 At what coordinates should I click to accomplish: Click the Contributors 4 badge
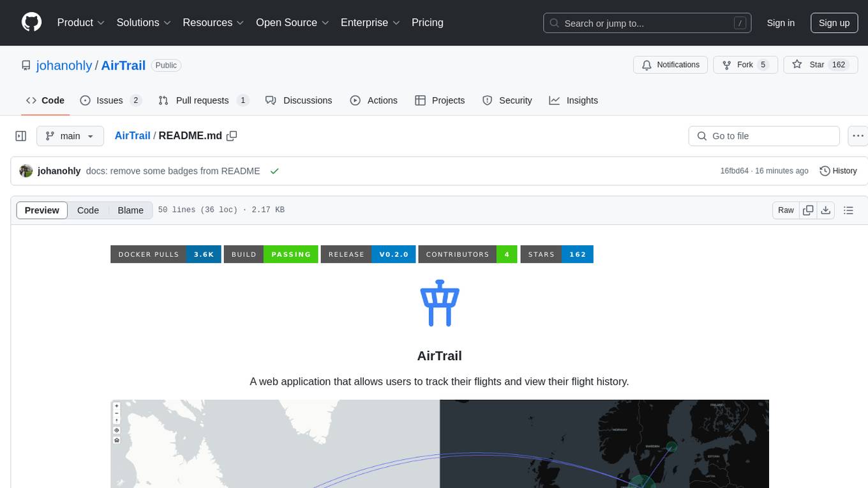pos(468,254)
